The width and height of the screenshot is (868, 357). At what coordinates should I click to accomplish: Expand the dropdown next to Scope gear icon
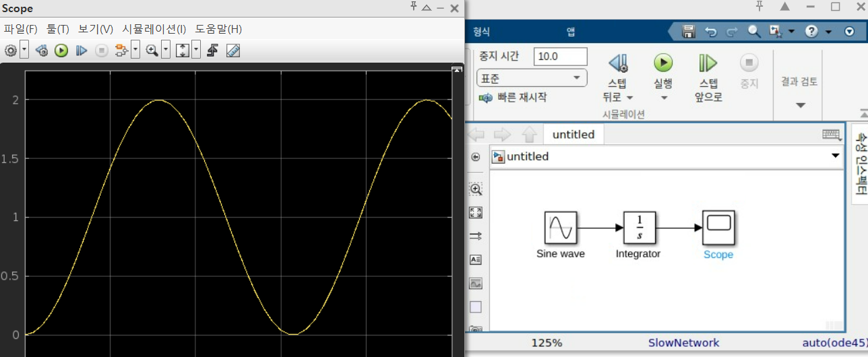coord(24,50)
